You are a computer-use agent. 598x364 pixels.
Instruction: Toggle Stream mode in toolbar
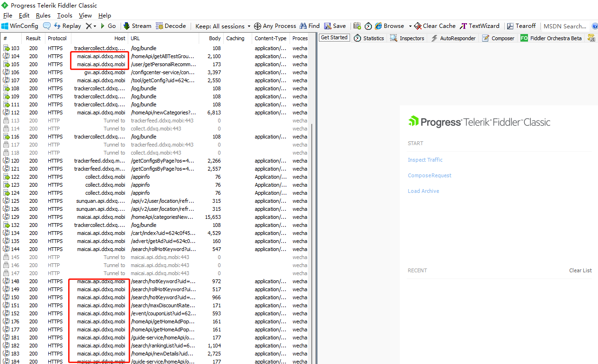tap(137, 26)
